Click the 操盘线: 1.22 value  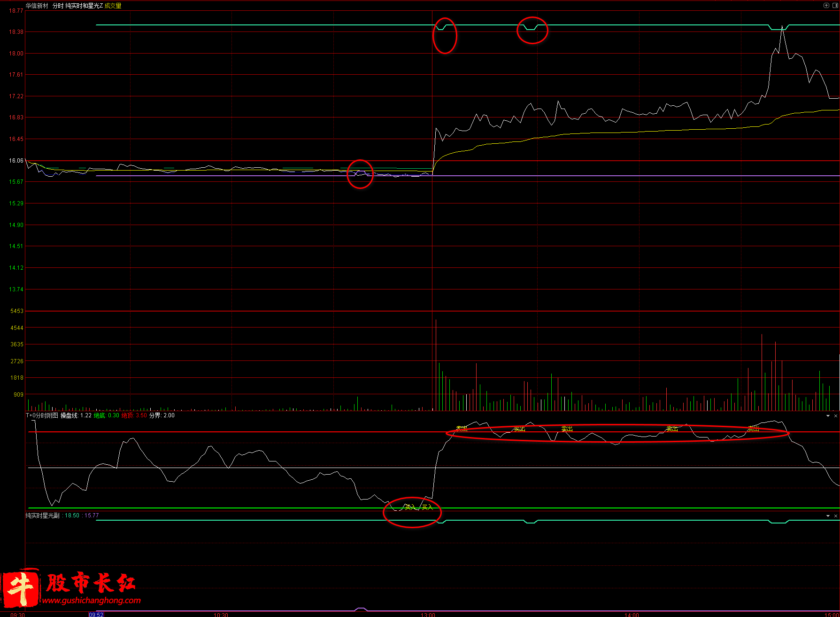pyautogui.click(x=76, y=415)
